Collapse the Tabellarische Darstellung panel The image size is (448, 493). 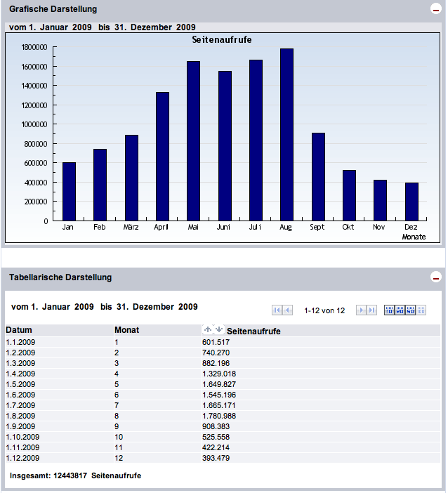tap(435, 277)
